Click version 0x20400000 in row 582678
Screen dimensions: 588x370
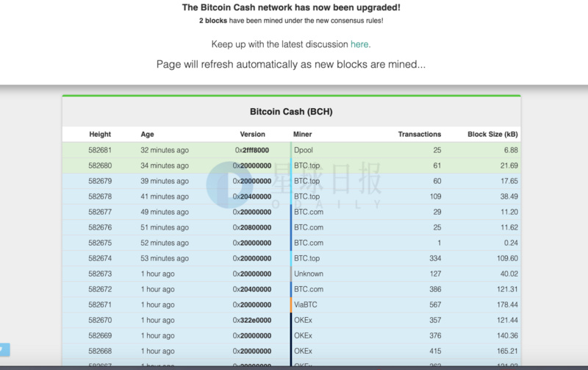click(x=252, y=196)
